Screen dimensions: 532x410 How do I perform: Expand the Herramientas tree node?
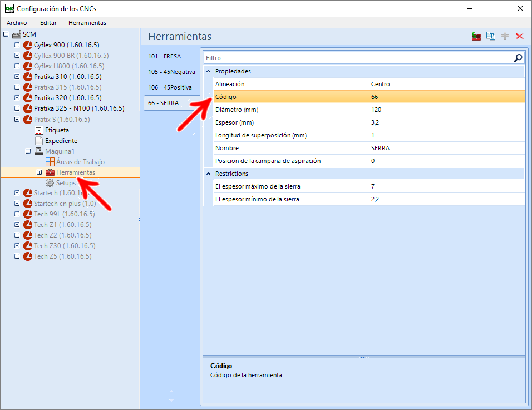(x=40, y=172)
